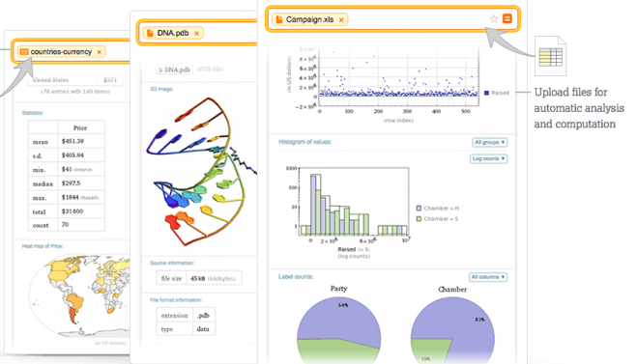Viewport: 637px width, 364px height.
Task: Remove countries-currency entry with its x
Action: (x=100, y=52)
